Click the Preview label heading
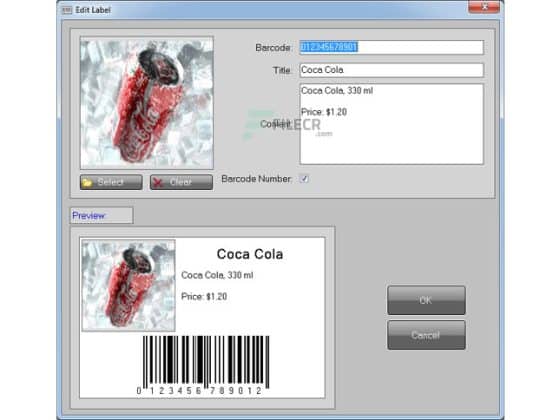560x420 pixels. [89, 216]
